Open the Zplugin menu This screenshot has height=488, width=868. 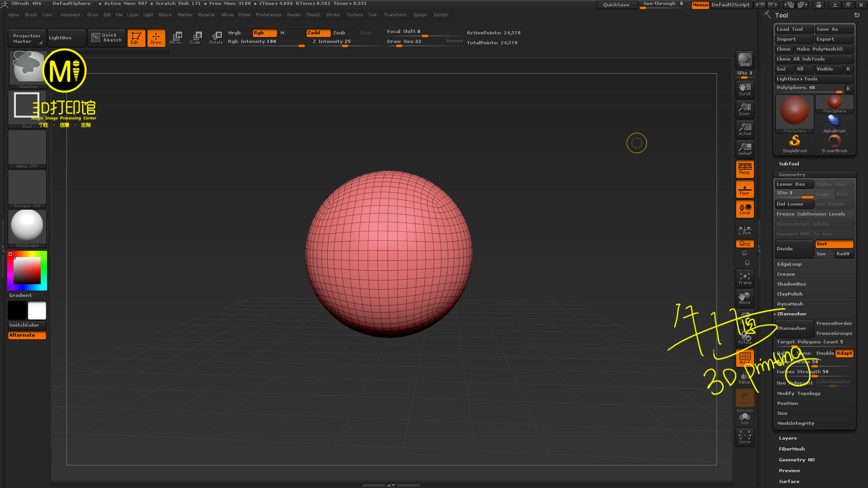pyautogui.click(x=420, y=15)
